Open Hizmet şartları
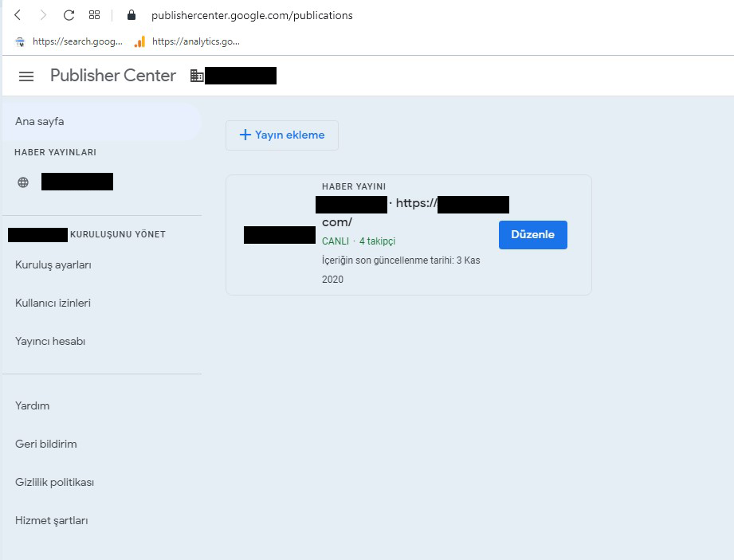 pyautogui.click(x=52, y=521)
